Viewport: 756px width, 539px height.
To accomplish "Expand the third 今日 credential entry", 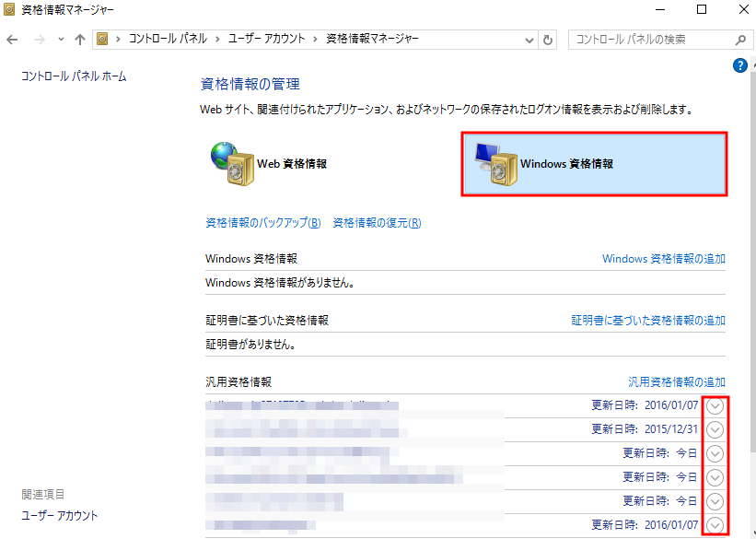I will point(715,501).
